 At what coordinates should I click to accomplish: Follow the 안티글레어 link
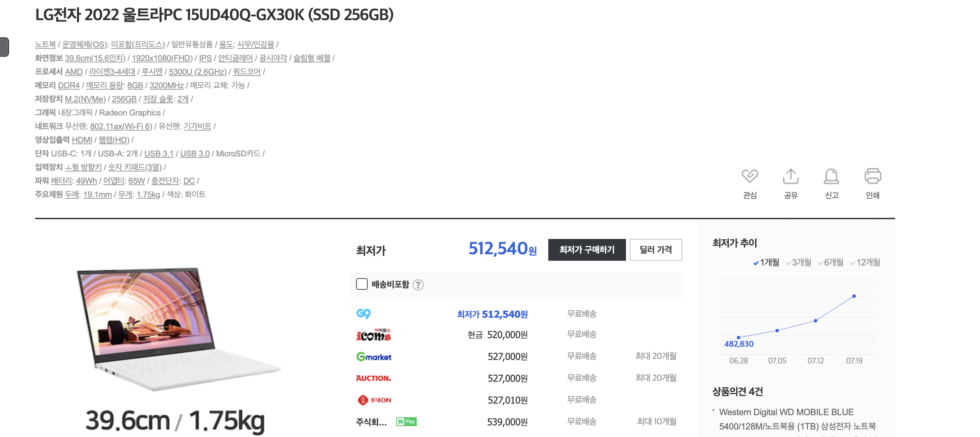tap(235, 58)
